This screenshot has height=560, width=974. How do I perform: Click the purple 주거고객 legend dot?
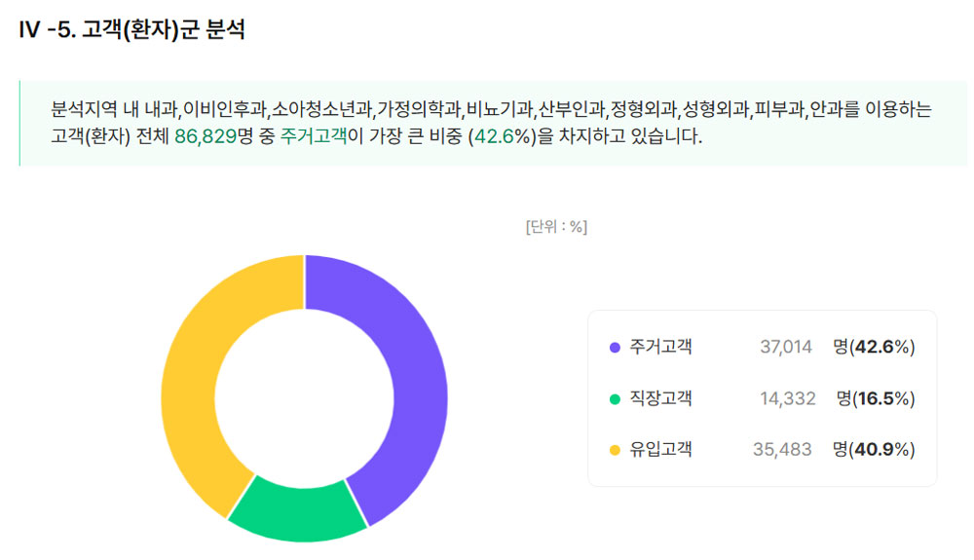(614, 347)
